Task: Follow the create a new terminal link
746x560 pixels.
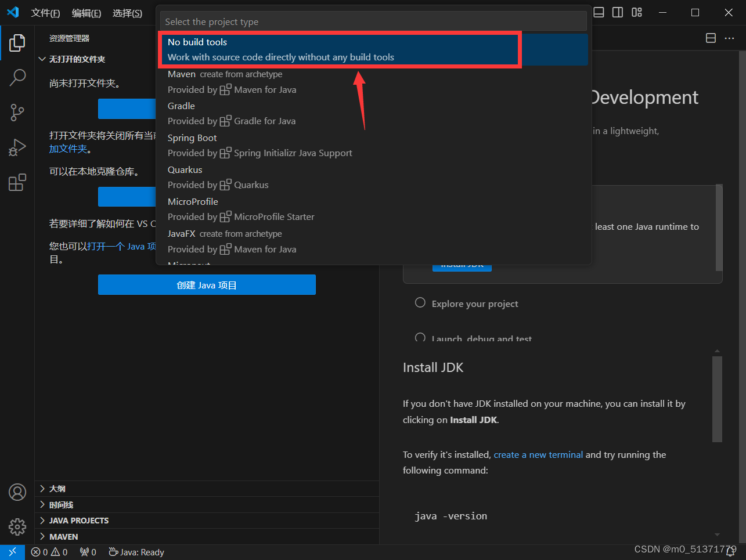Action: coord(538,454)
